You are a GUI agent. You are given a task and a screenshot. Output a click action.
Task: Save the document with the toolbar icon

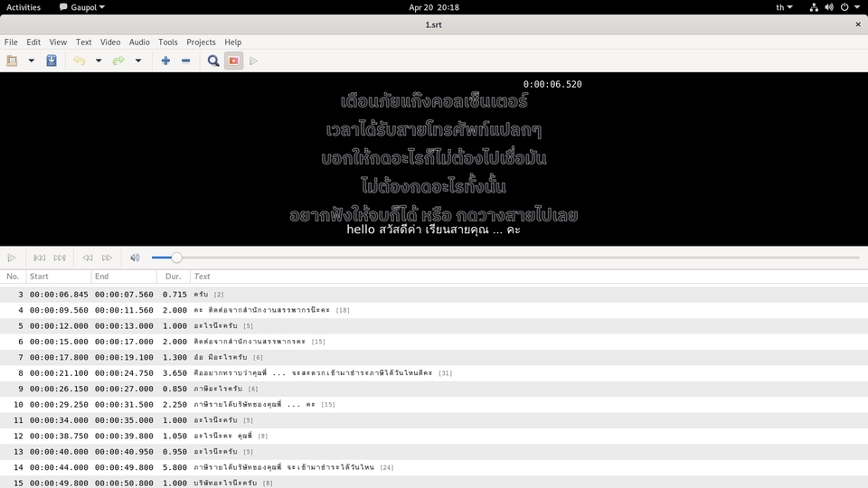[52, 61]
